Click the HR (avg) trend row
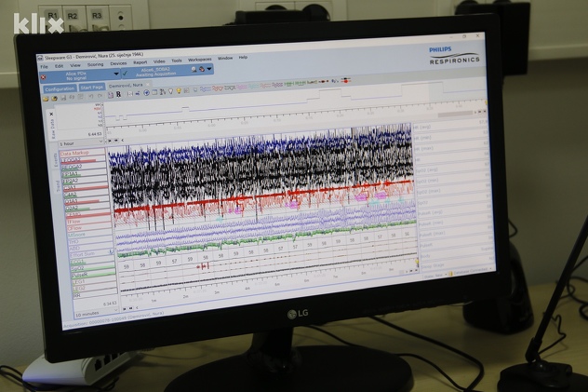 pyautogui.click(x=450, y=126)
